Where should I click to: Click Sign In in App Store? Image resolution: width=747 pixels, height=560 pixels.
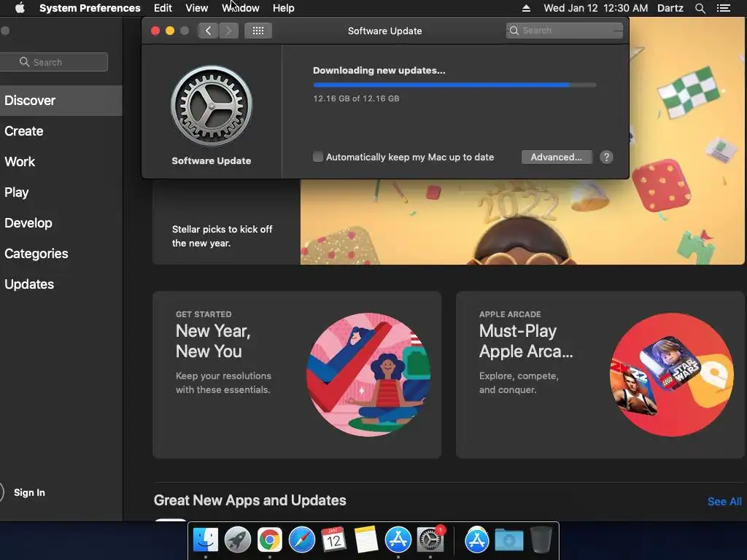coord(29,492)
